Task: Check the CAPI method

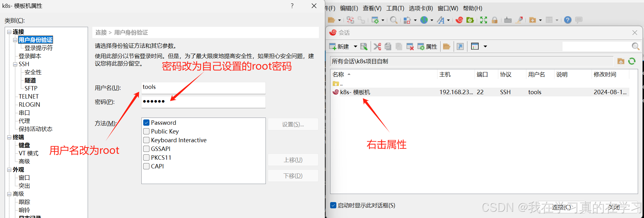Action: [146, 166]
